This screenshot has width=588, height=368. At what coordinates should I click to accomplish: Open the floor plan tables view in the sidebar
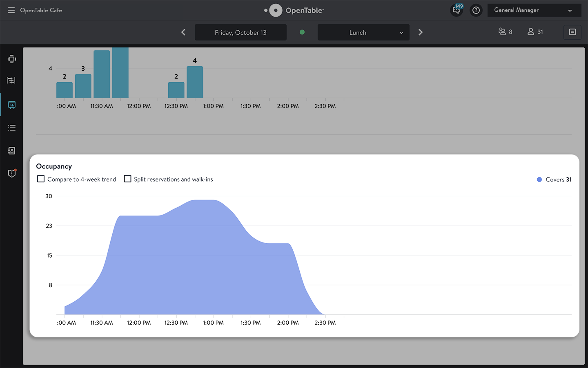[x=11, y=81]
